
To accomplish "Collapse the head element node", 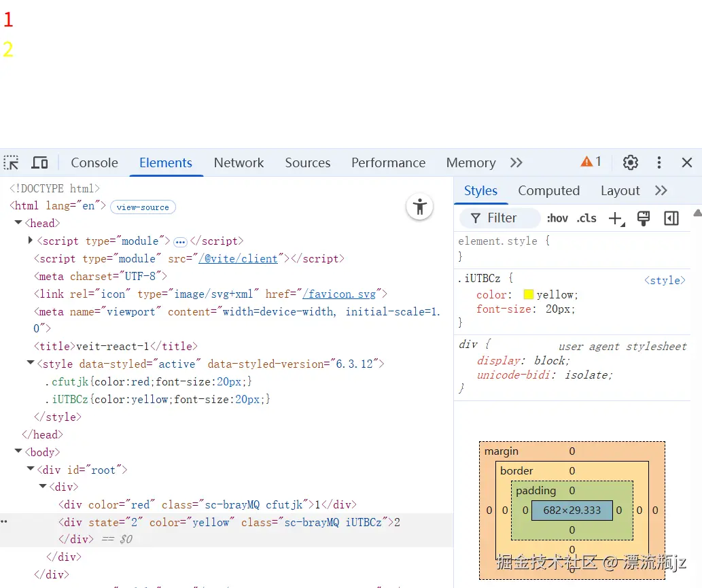I will point(18,223).
